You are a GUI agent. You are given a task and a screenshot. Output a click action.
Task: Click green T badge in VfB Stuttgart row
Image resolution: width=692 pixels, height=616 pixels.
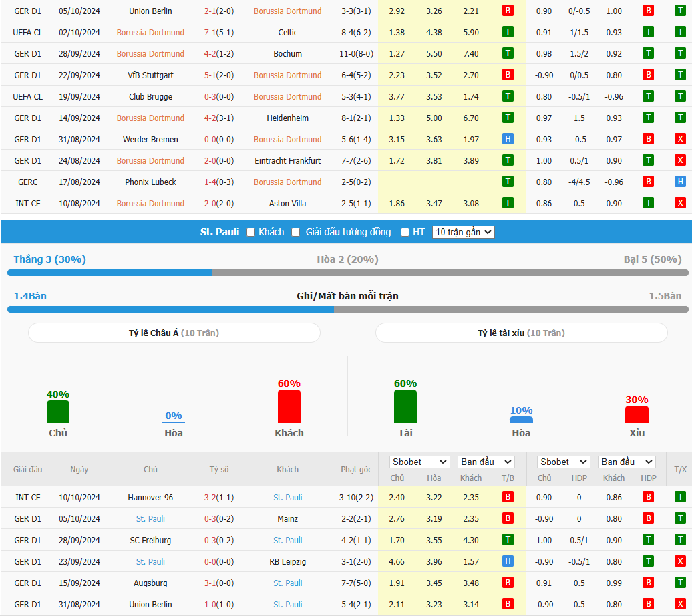pyautogui.click(x=680, y=75)
